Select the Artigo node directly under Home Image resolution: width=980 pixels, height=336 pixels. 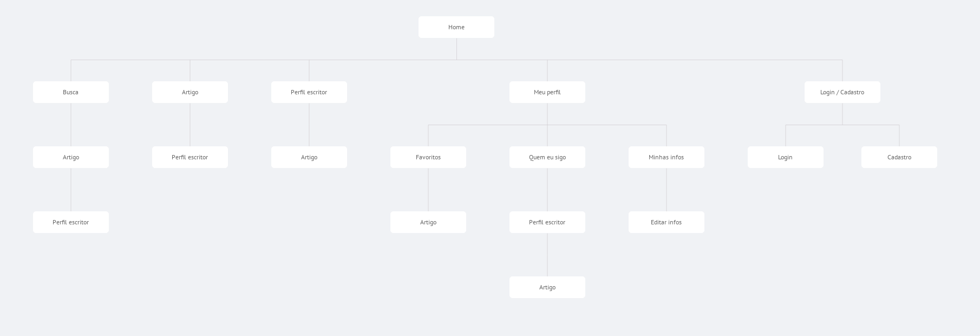point(190,92)
